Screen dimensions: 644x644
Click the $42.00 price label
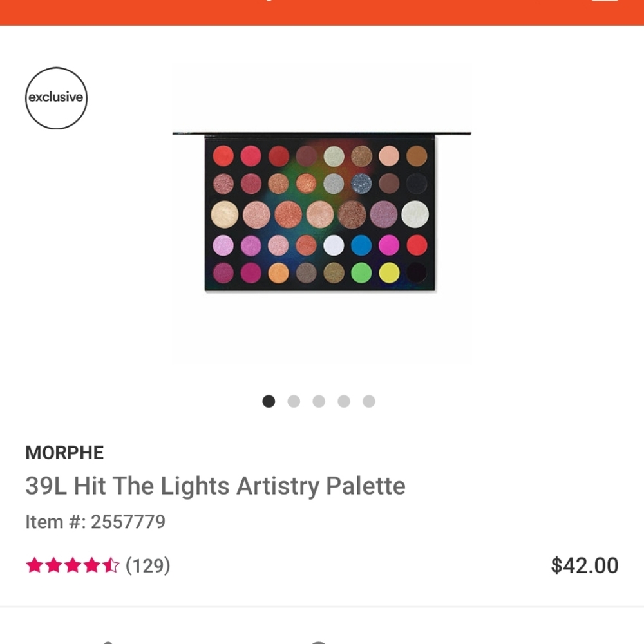pos(586,565)
